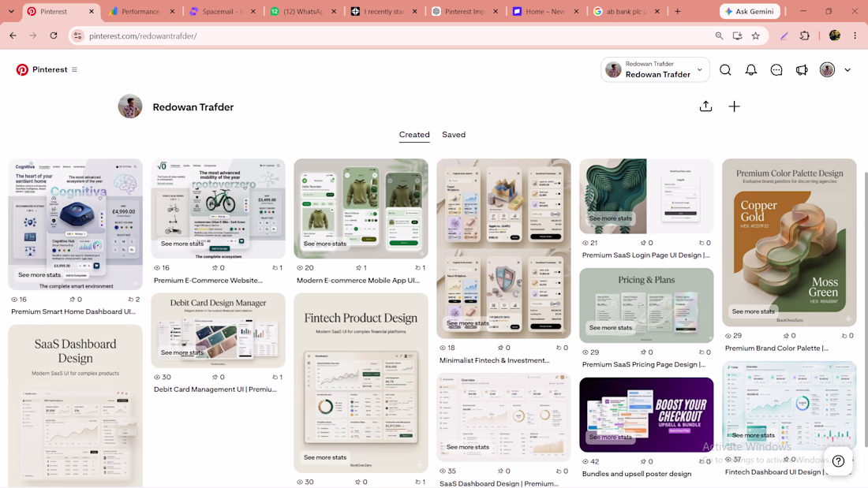
Task: Click title Debit Card Management UI
Action: pos(215,389)
